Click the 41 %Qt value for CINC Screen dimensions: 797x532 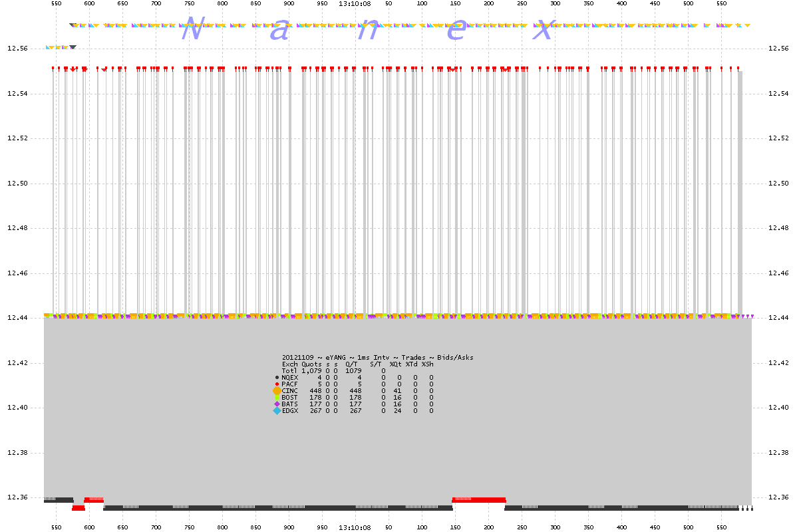(x=397, y=391)
